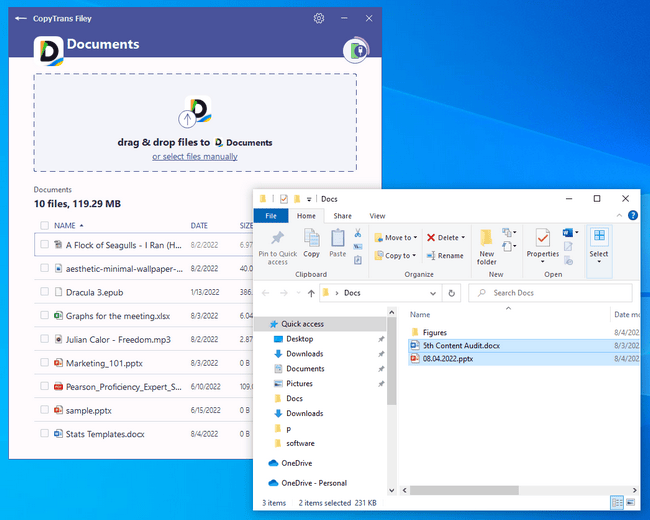
Task: Check the sample.pptx checkbox
Action: (44, 410)
